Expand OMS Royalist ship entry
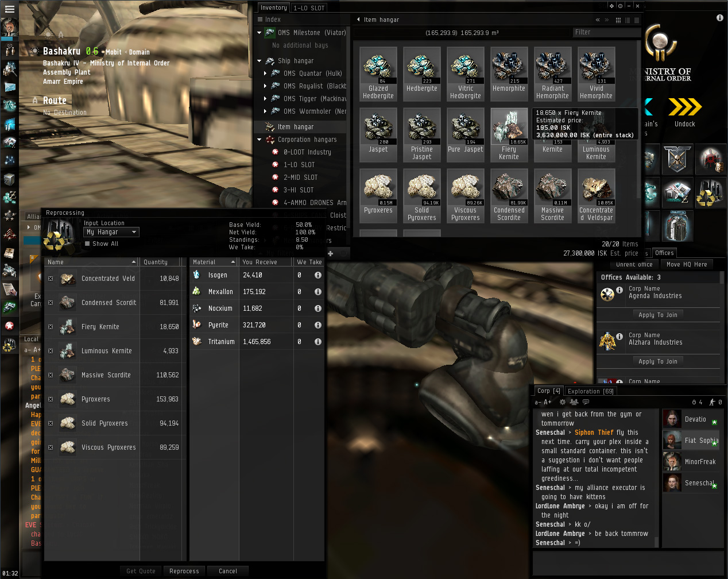 [x=265, y=86]
